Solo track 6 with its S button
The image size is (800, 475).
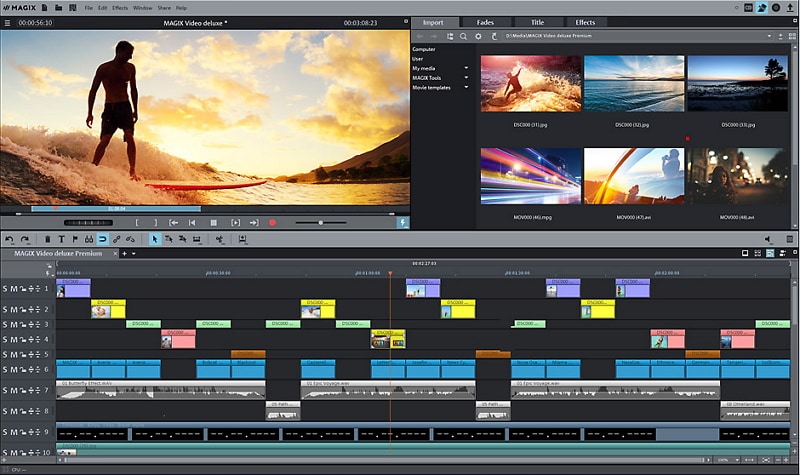point(5,369)
